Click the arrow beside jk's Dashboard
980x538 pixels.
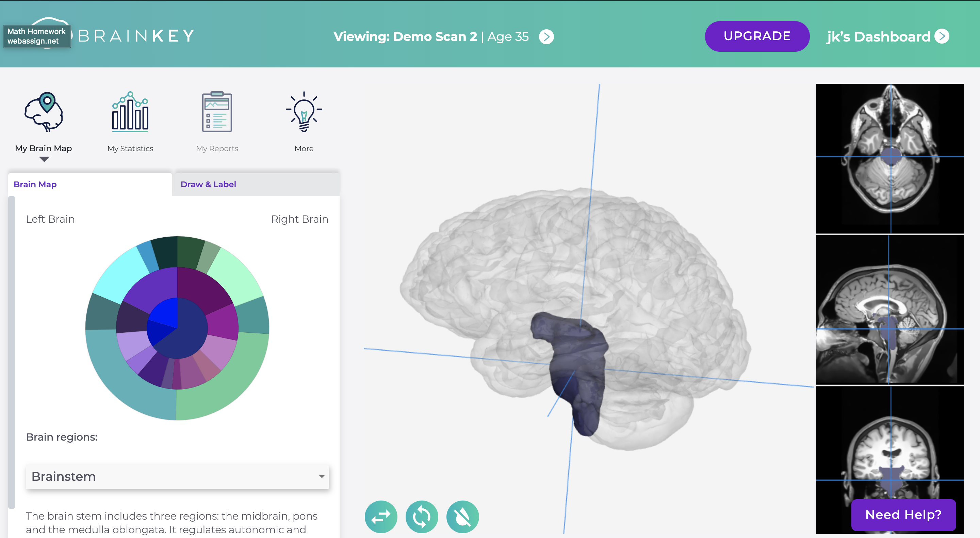click(942, 36)
